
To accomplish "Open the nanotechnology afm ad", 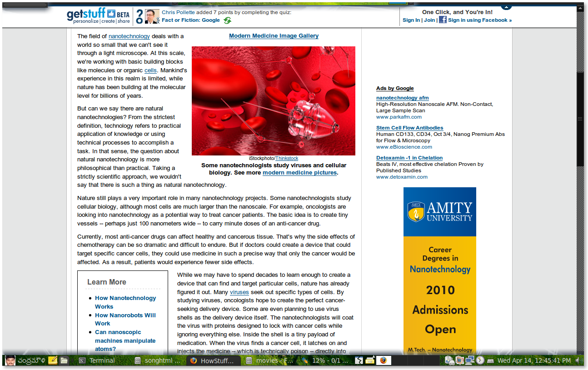I will (x=403, y=98).
